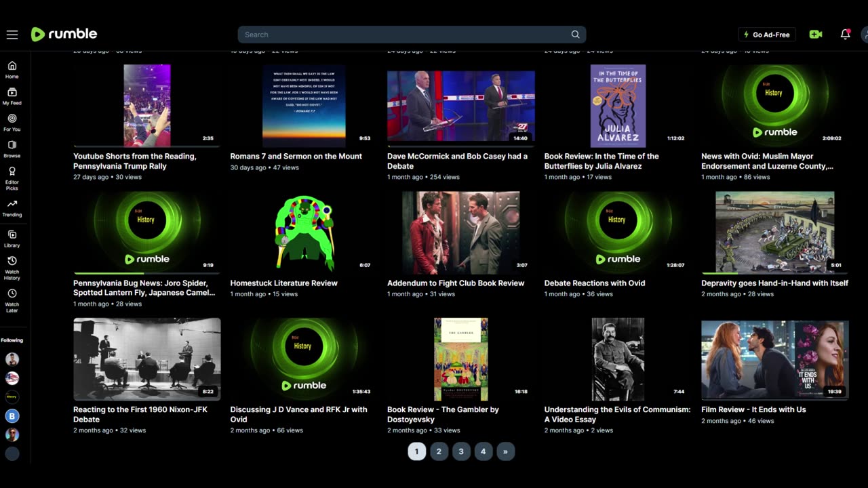
Task: Open title 'Romans 7 and Sermon on the Mount'
Action: pos(296,157)
